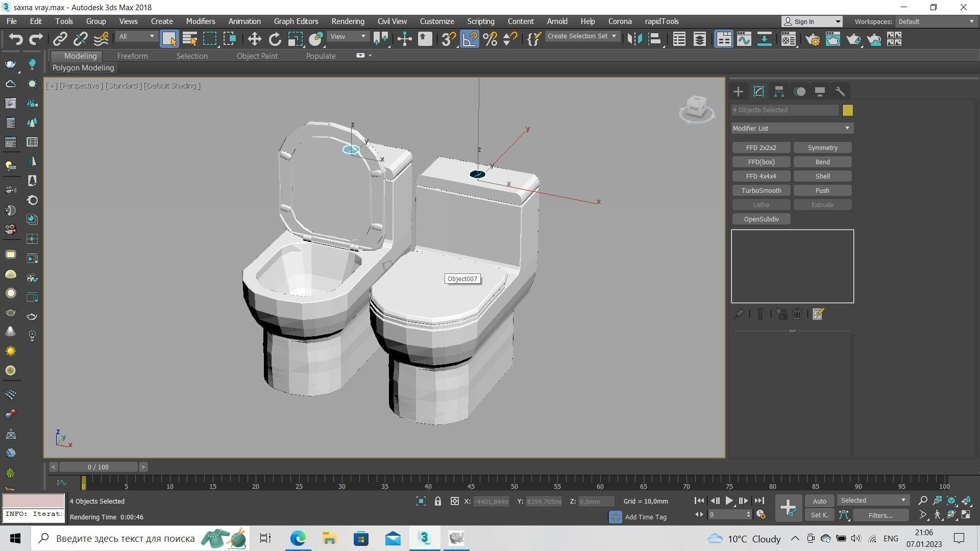Screen dimensions: 980x551
Task: Open the Rendering menu
Action: (348, 21)
